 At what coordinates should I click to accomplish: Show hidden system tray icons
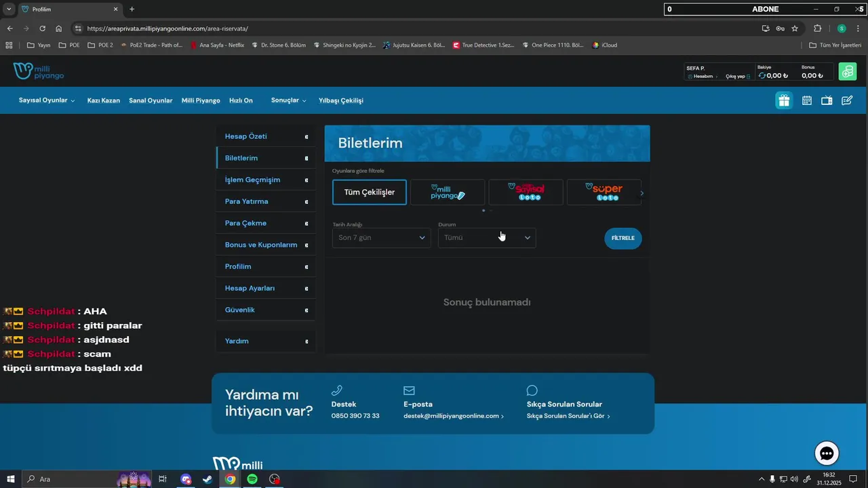point(761,479)
